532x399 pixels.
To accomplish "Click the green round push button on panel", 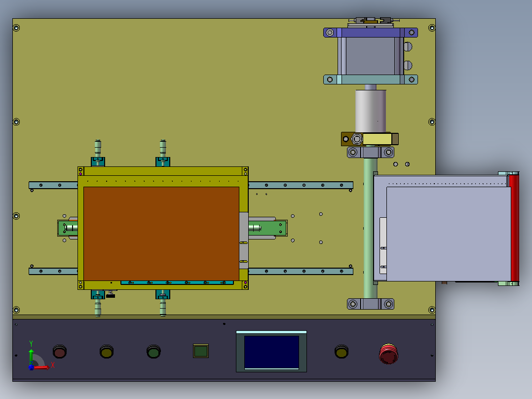I will 153,352.
